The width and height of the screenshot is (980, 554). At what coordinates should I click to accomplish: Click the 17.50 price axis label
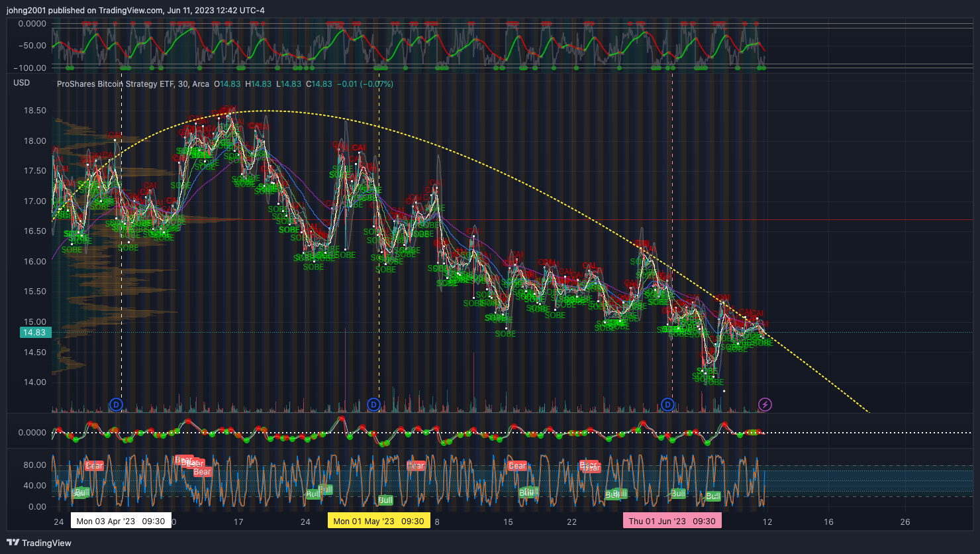point(36,171)
